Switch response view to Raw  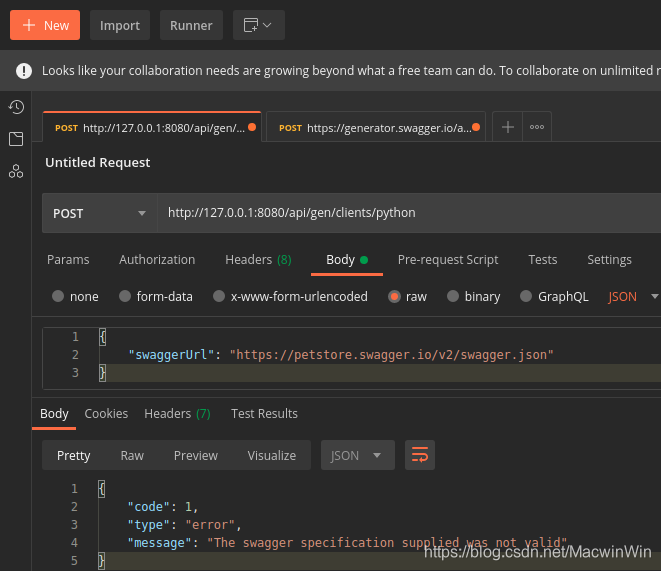132,456
